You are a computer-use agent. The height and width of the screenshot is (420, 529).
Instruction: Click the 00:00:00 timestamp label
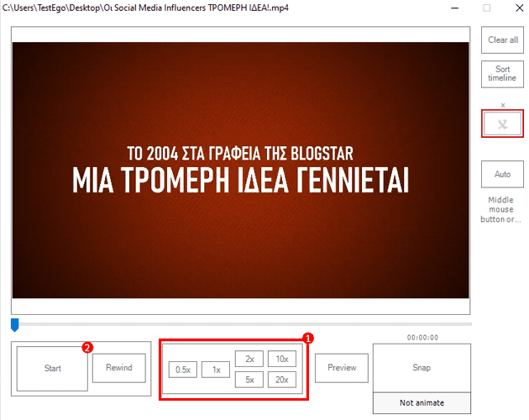coord(422,338)
